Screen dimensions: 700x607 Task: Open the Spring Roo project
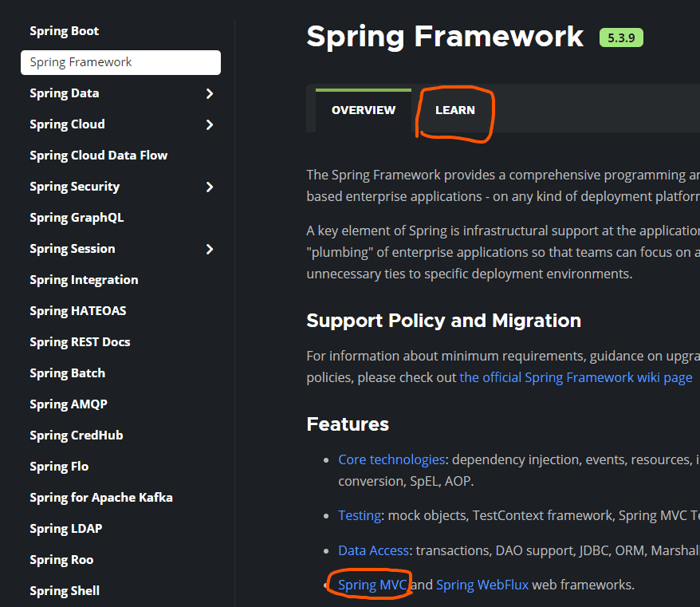61,560
